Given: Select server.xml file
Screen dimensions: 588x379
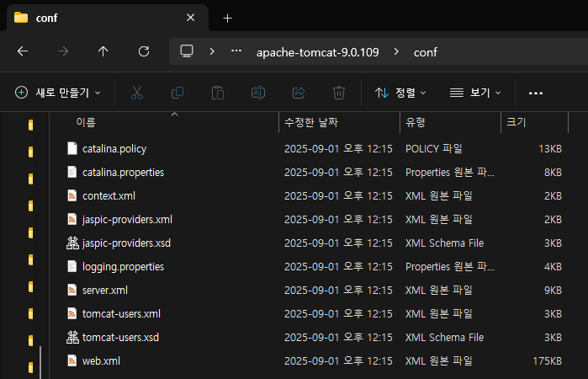Looking at the screenshot, I should coord(105,291).
